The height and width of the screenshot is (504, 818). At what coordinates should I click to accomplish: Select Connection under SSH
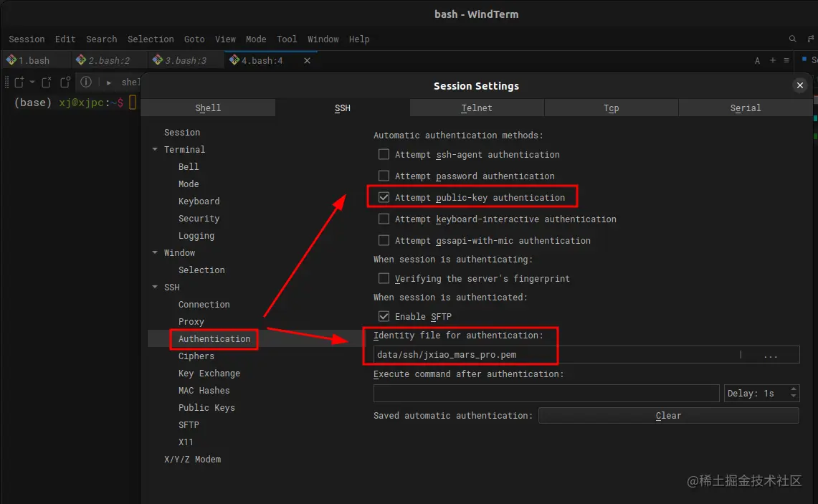[x=204, y=305]
